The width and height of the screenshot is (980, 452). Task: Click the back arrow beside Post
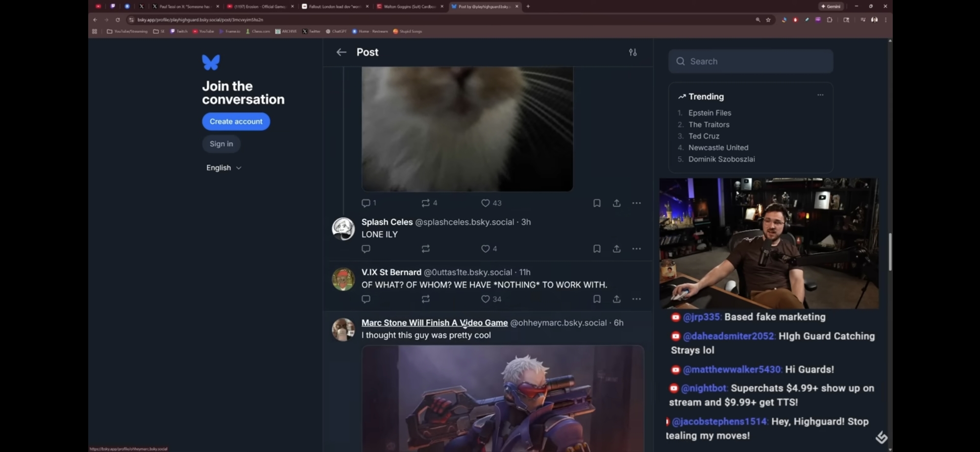click(341, 52)
